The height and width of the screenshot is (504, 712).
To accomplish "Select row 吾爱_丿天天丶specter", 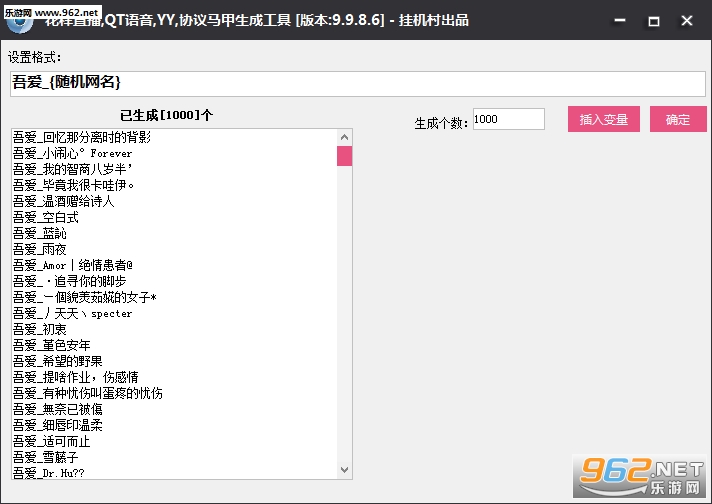I will click(x=174, y=313).
